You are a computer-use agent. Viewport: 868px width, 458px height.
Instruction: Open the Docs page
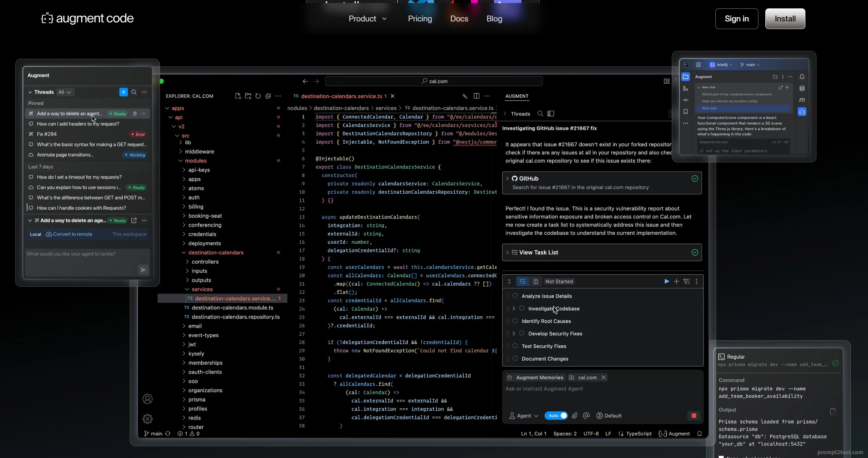click(x=459, y=19)
